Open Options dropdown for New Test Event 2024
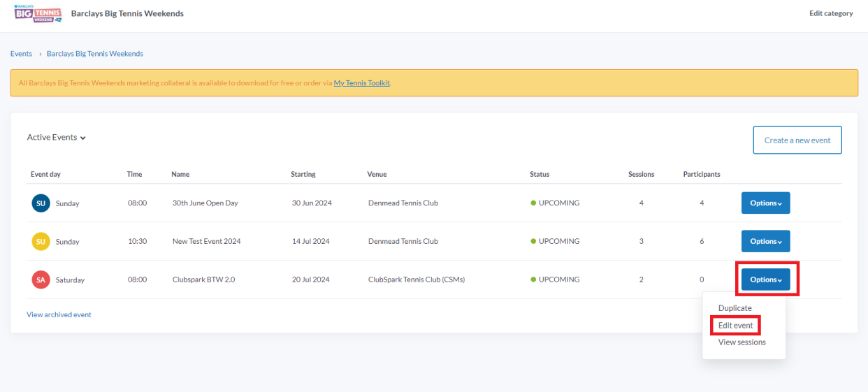The image size is (868, 392). point(765,242)
